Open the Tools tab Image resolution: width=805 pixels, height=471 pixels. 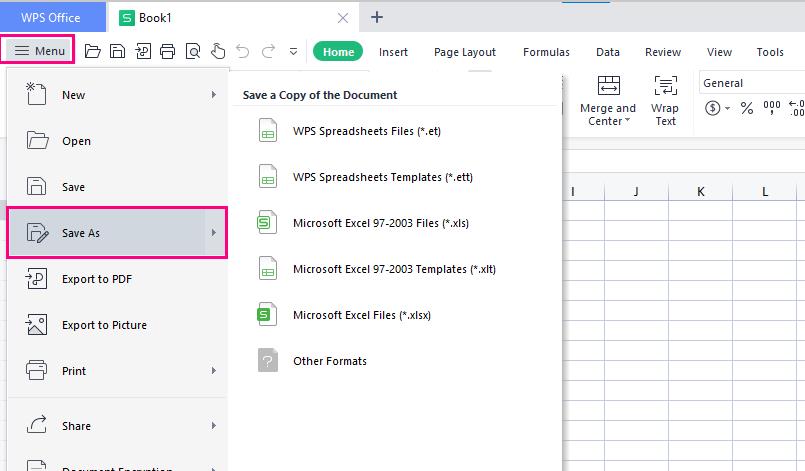770,52
